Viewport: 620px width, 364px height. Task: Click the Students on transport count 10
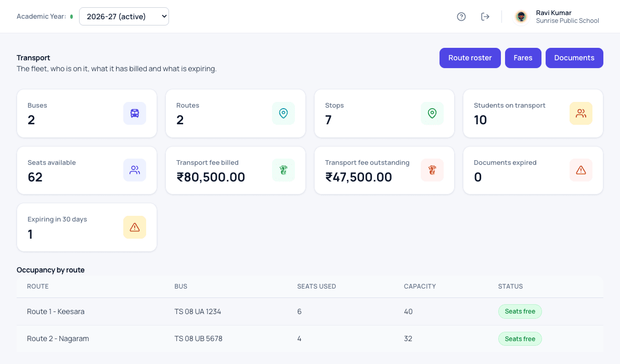coord(481,120)
